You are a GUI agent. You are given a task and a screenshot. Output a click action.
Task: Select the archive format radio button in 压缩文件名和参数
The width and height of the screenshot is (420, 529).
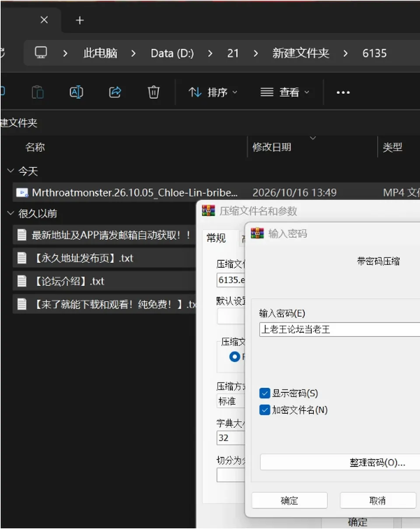pyautogui.click(x=235, y=357)
